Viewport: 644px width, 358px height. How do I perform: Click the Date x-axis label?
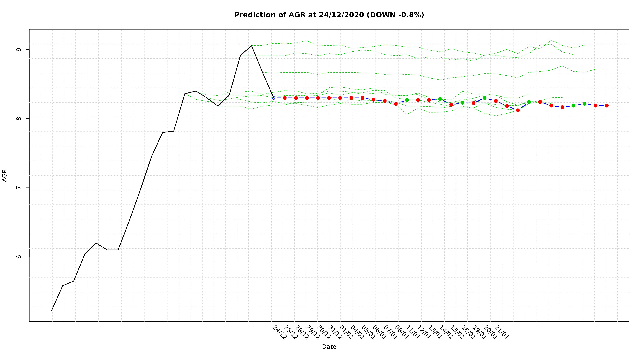click(x=329, y=347)
